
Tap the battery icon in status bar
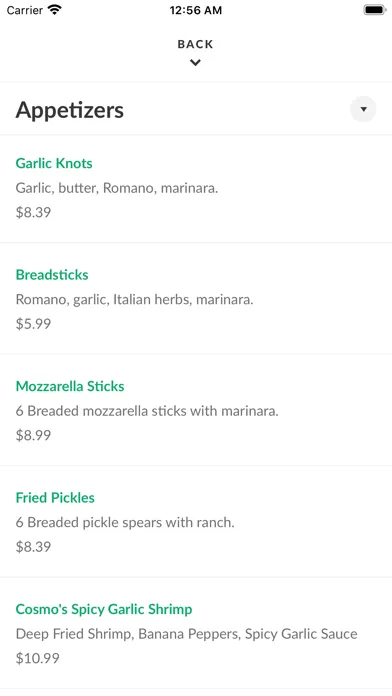coord(375,10)
